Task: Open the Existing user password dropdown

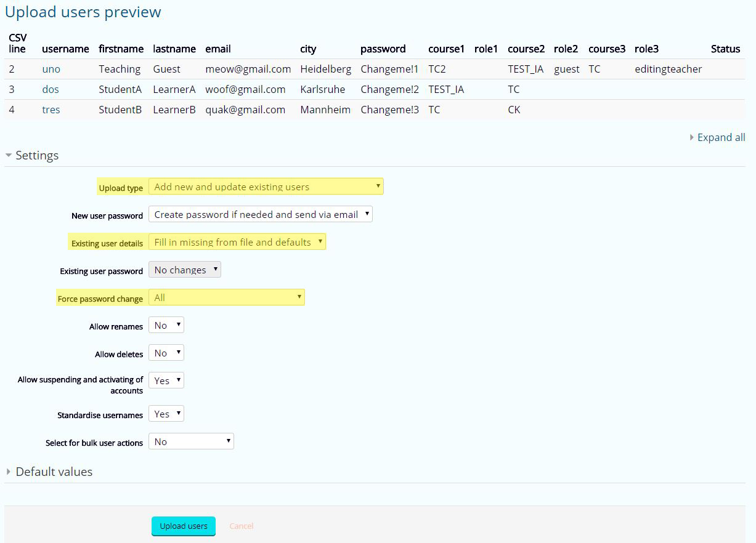Action: pos(184,270)
